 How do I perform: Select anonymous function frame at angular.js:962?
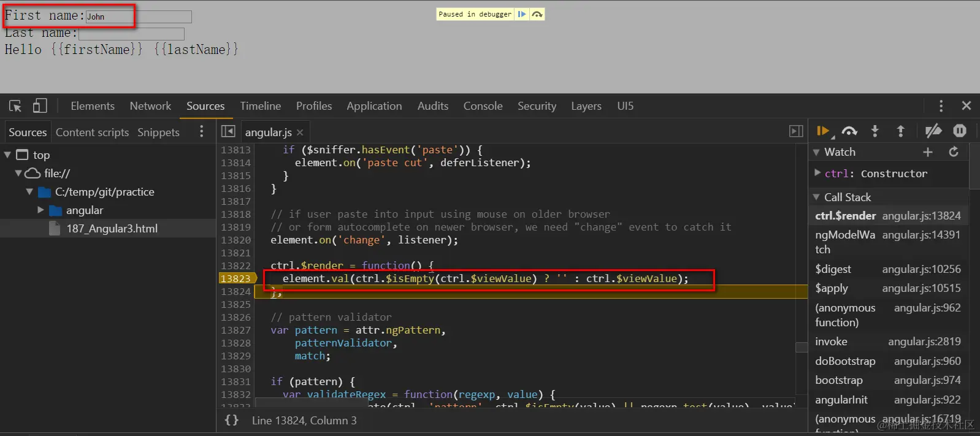888,315
